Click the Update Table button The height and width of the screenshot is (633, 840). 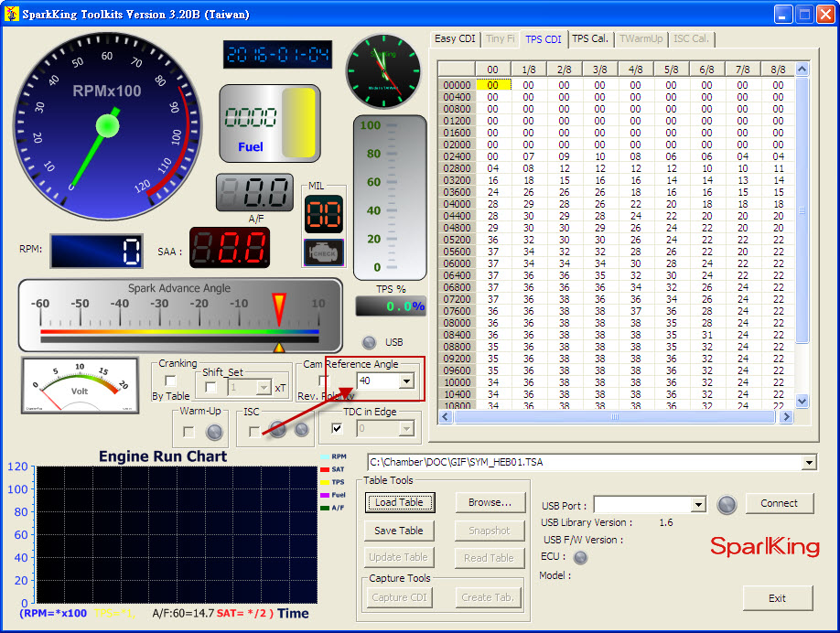[x=399, y=557]
